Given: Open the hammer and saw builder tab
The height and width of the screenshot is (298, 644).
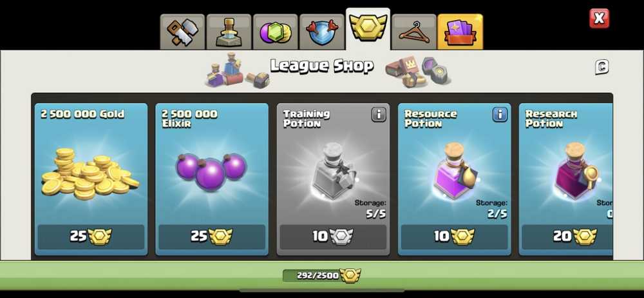Looking at the screenshot, I should (182, 32).
